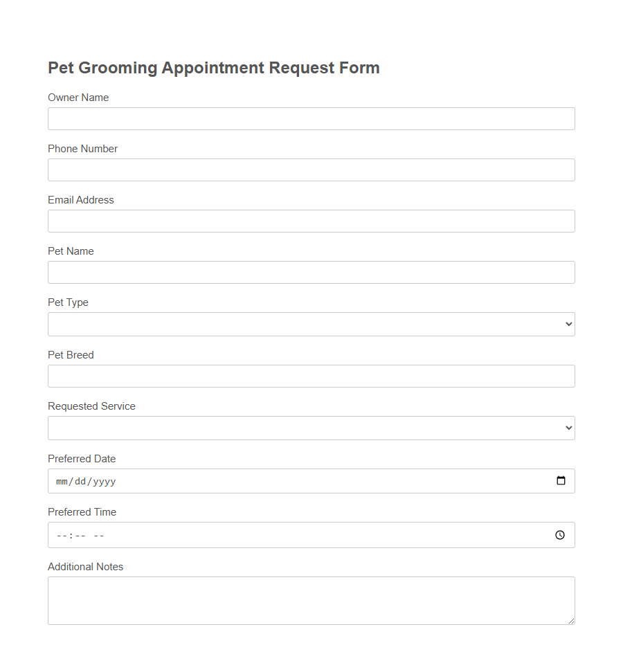623x672 pixels.
Task: Select the Pet Breed input field
Action: tap(311, 376)
